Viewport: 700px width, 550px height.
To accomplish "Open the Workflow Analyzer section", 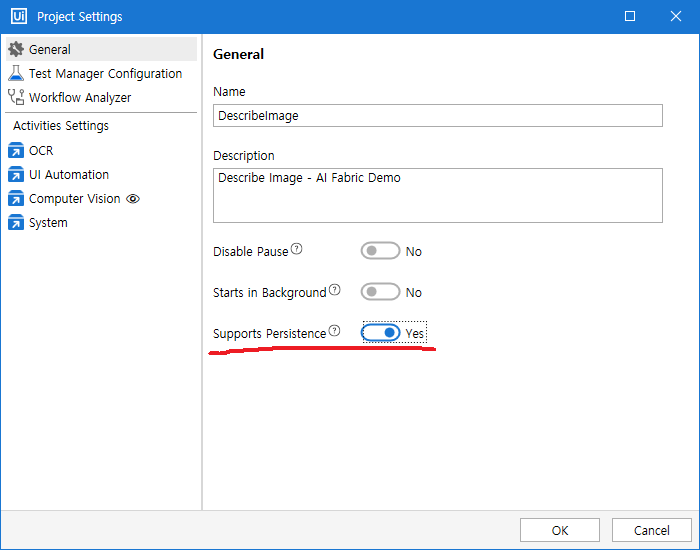I will coord(80,97).
